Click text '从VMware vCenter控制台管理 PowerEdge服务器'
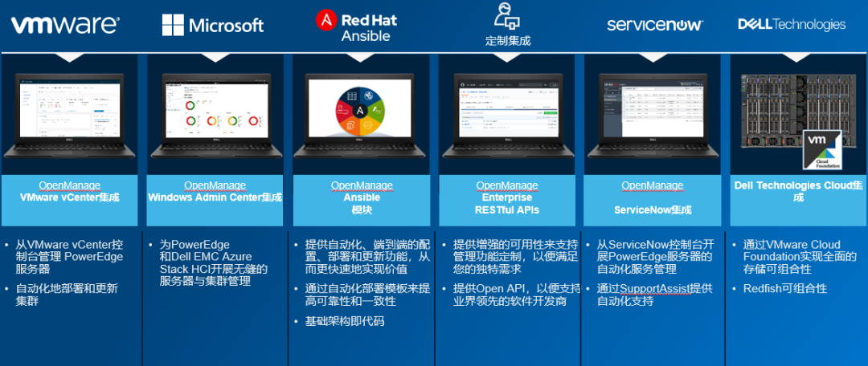868x366 pixels. [x=69, y=257]
